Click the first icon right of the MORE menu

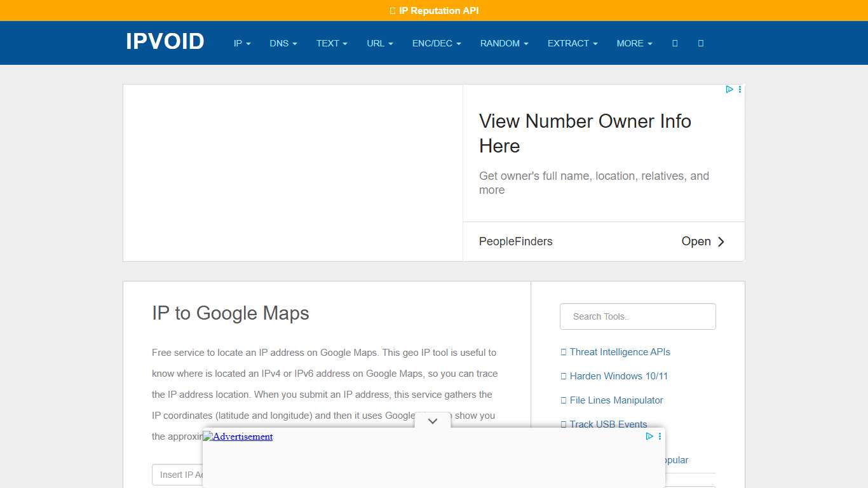pyautogui.click(x=674, y=43)
